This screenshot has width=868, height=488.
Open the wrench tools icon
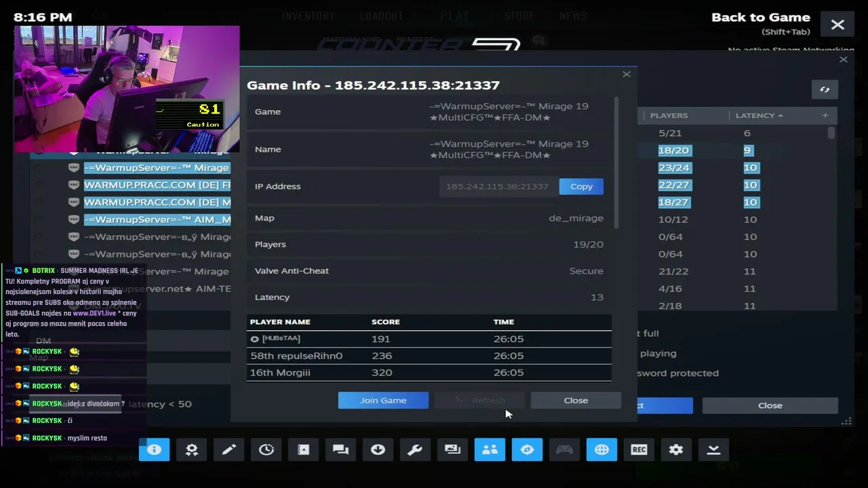point(415,449)
